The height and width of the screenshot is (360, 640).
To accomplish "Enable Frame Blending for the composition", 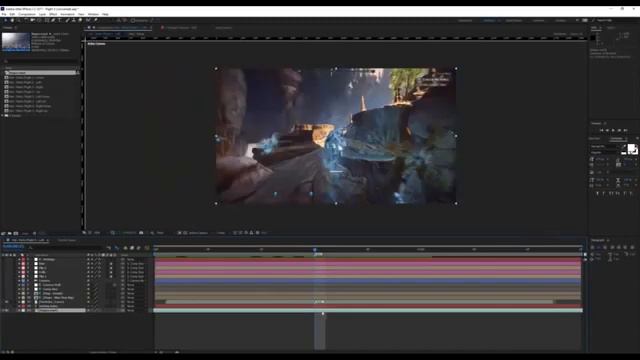I will point(132,248).
